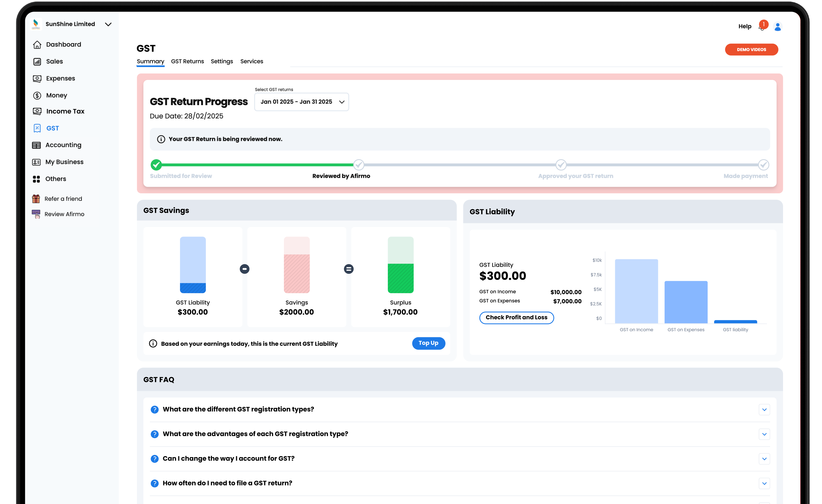Image resolution: width=822 pixels, height=504 pixels.
Task: Open the Settings tab
Action: click(x=222, y=61)
